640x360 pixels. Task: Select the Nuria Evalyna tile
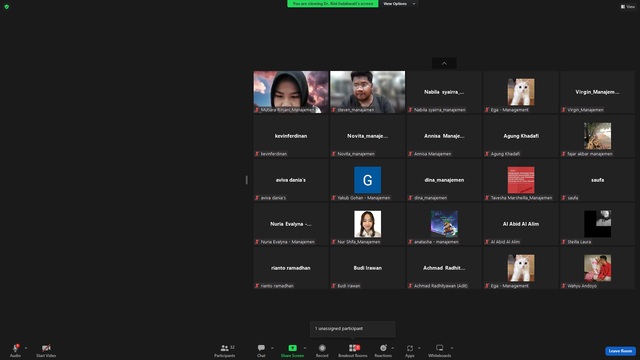(x=291, y=224)
